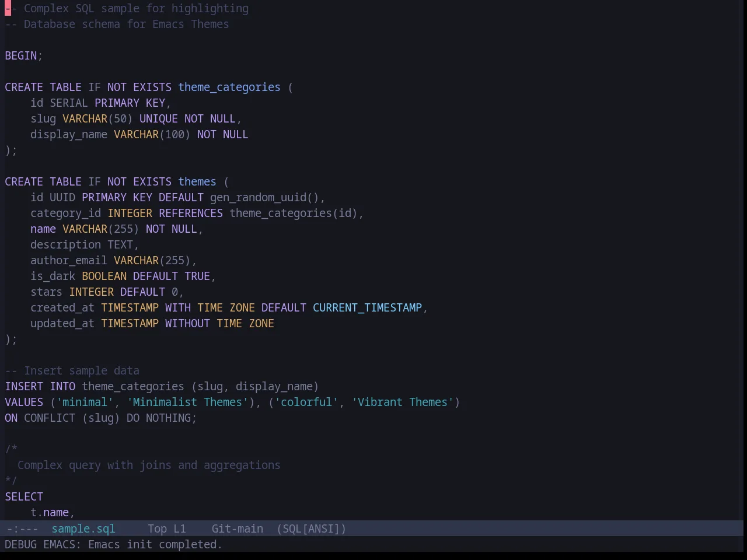Click the SERIAL type on id line
This screenshot has width=747, height=560.
tap(69, 103)
